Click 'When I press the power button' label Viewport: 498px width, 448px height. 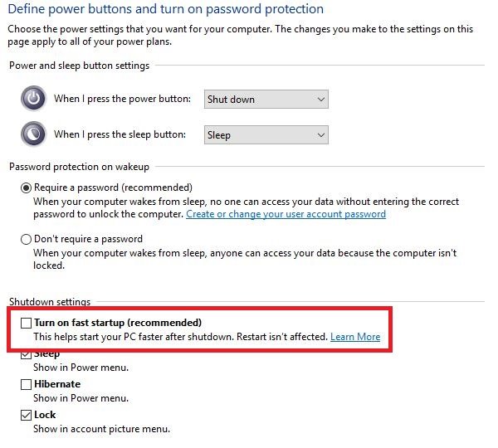pyautogui.click(x=125, y=99)
